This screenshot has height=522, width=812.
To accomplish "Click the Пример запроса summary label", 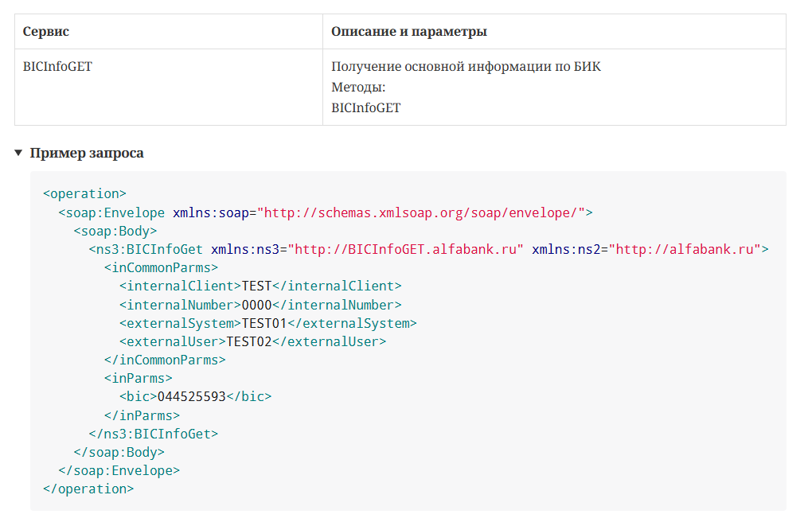I will (87, 153).
